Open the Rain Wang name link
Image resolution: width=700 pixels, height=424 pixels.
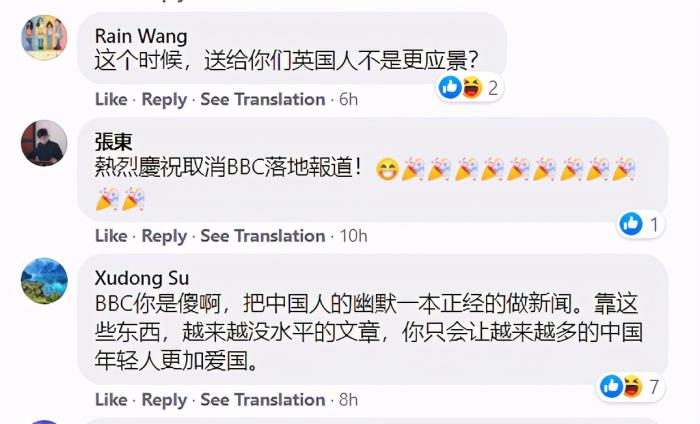coord(141,37)
